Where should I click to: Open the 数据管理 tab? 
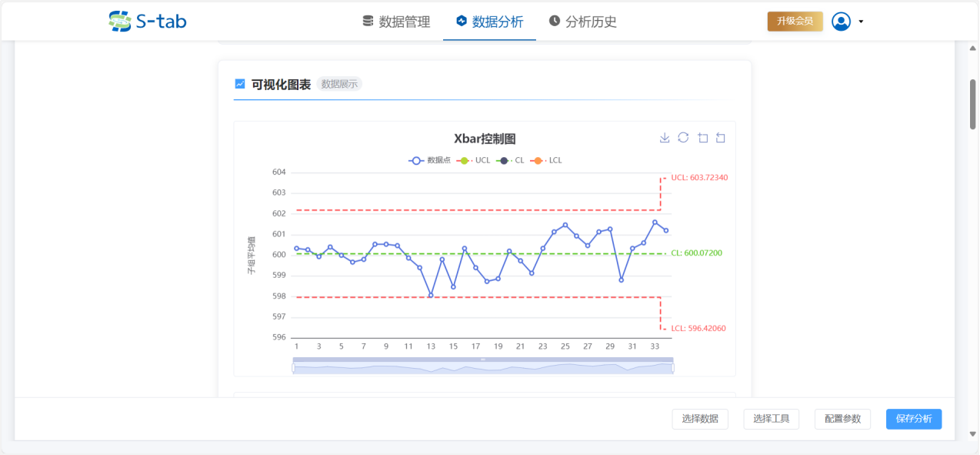click(x=396, y=22)
